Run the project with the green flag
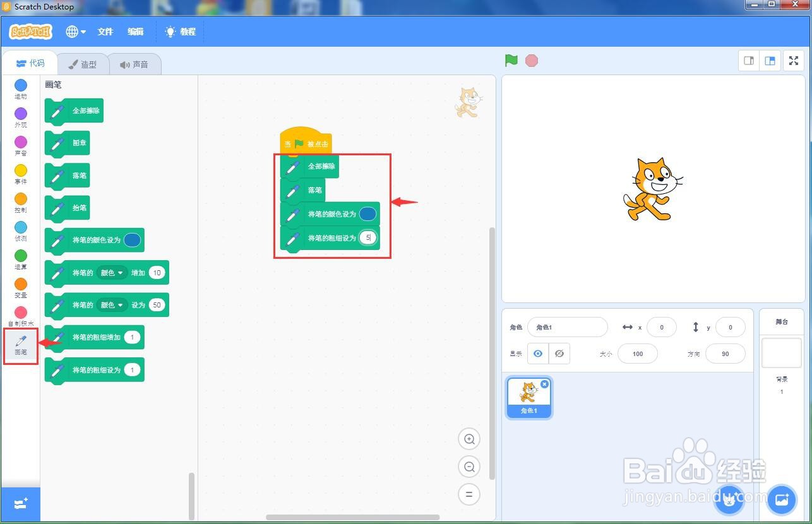Screen dimensions: 812x524 pyautogui.click(x=511, y=61)
